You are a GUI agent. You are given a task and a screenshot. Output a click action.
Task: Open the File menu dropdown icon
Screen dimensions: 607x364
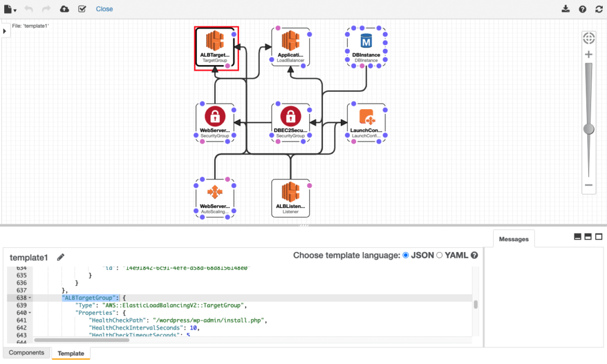point(9,9)
